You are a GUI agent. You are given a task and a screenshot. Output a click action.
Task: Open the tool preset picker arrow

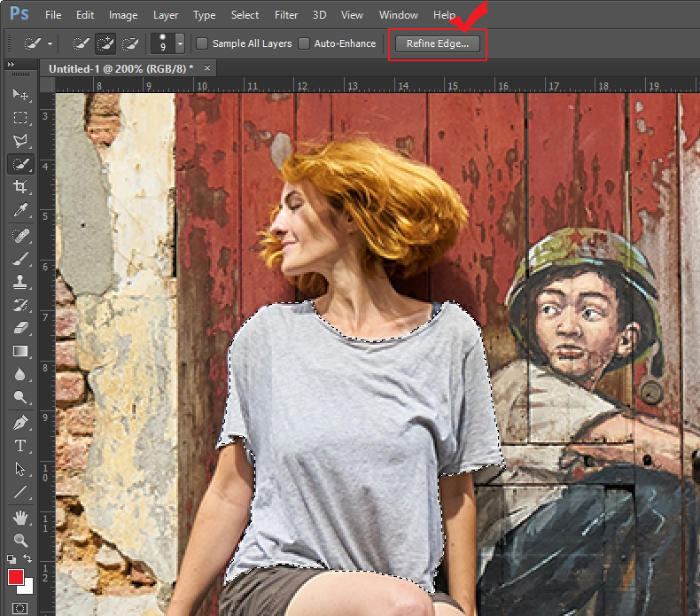50,43
